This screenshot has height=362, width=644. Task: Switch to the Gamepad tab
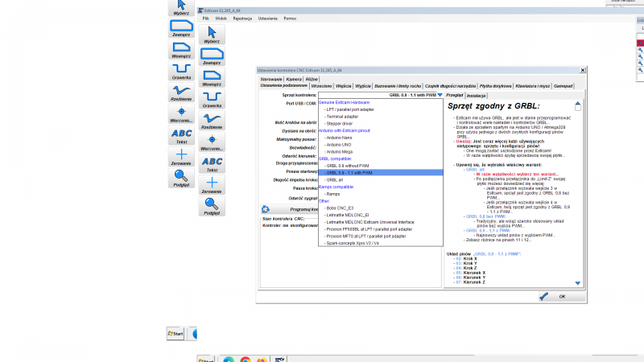(x=563, y=86)
